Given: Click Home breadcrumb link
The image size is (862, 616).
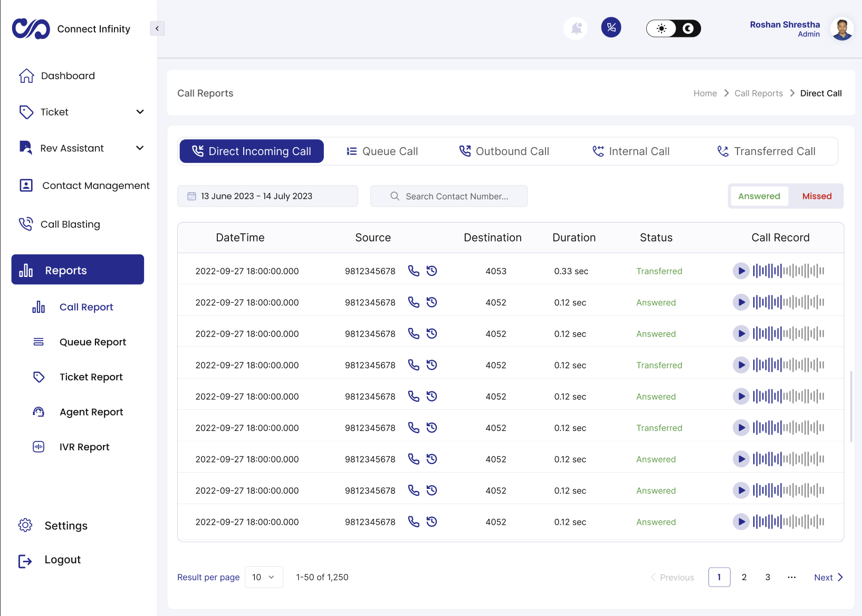Looking at the screenshot, I should pos(705,93).
